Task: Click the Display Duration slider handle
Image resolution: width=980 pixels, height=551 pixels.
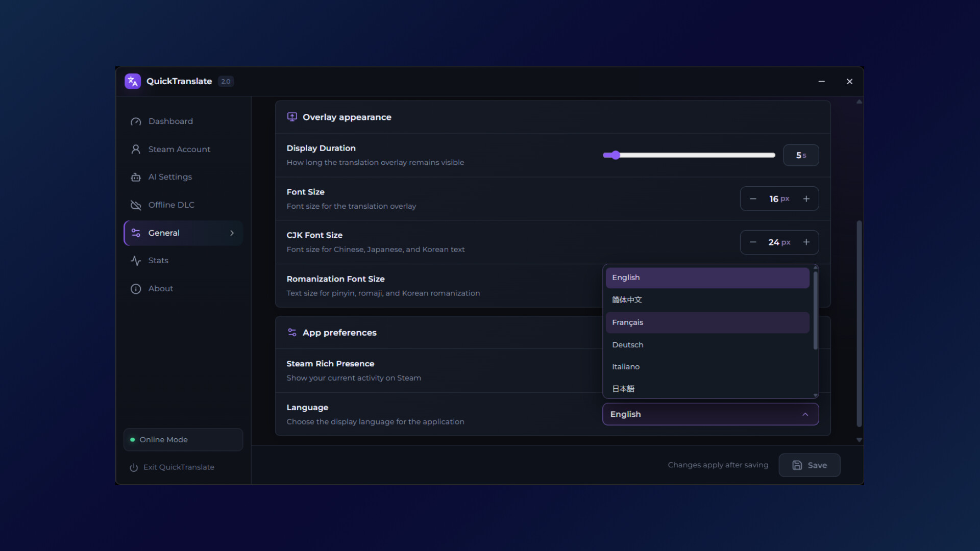Action: click(616, 155)
